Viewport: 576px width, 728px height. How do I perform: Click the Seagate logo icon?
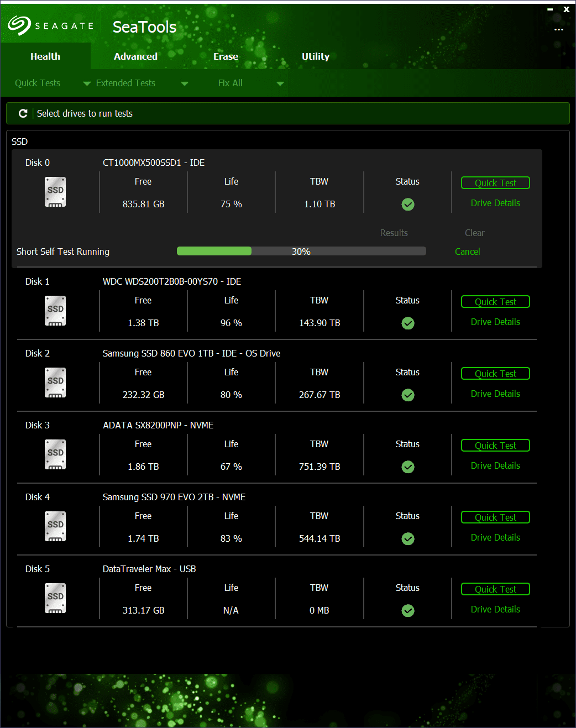19,25
